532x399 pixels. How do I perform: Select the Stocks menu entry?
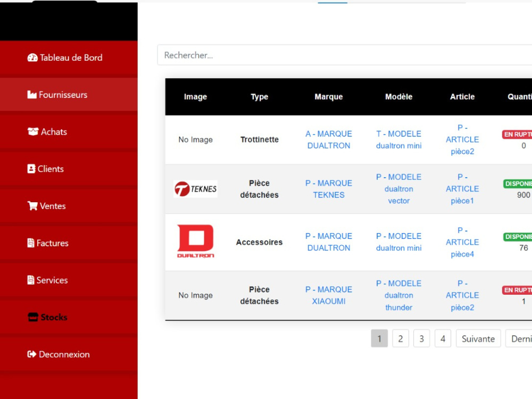69,317
